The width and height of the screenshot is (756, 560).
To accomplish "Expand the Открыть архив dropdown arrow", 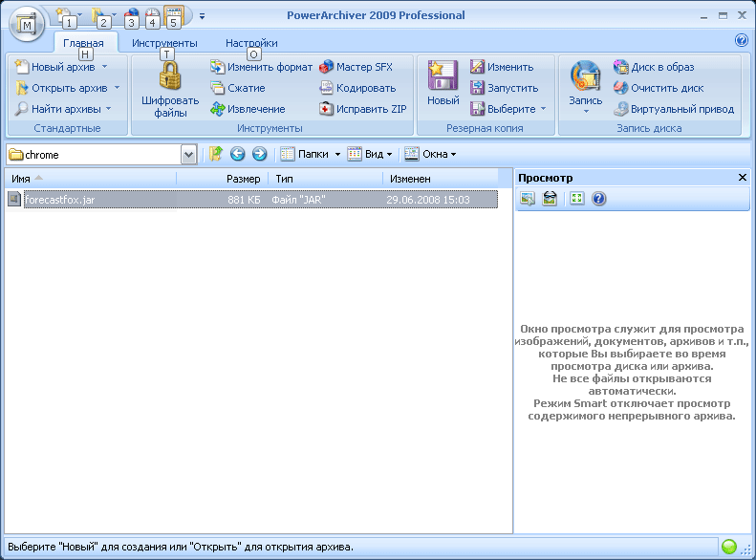I will (117, 88).
